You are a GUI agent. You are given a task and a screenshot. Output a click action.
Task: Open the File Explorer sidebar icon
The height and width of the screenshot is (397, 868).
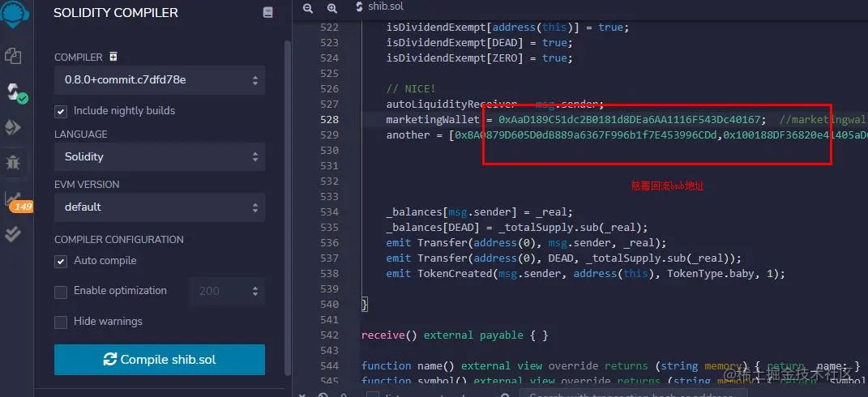(13, 55)
